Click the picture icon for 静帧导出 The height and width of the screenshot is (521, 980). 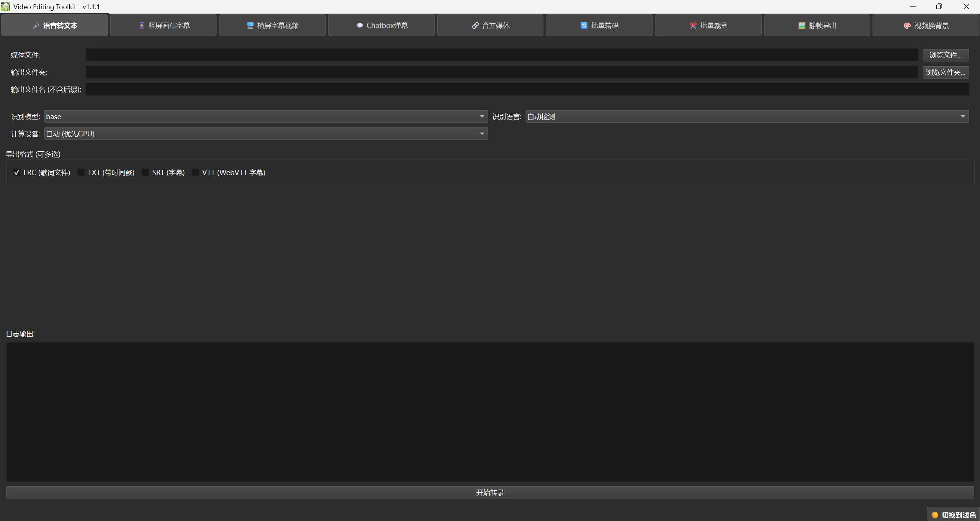point(802,26)
